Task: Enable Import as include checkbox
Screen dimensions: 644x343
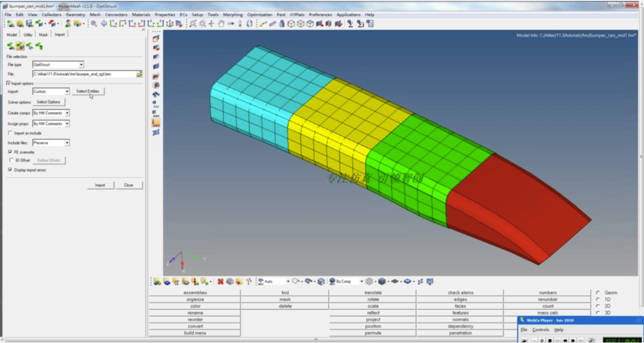Action: (x=10, y=133)
